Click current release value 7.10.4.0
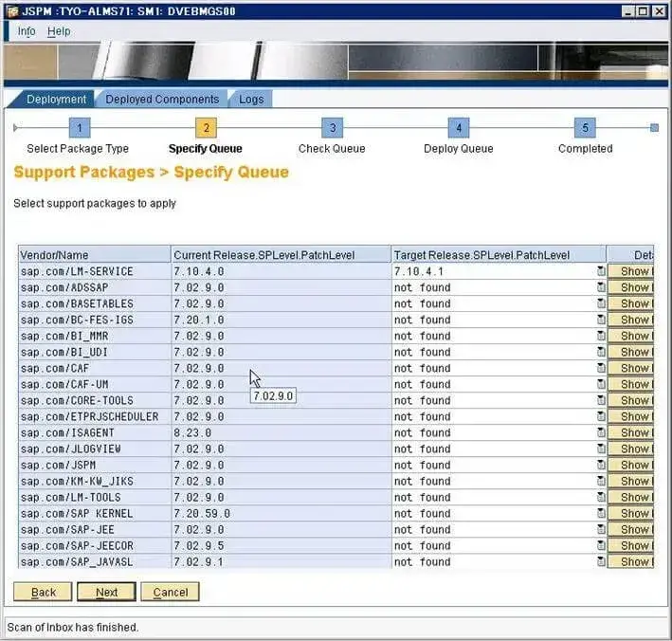Viewport: 672px width, 641px height. (x=199, y=271)
